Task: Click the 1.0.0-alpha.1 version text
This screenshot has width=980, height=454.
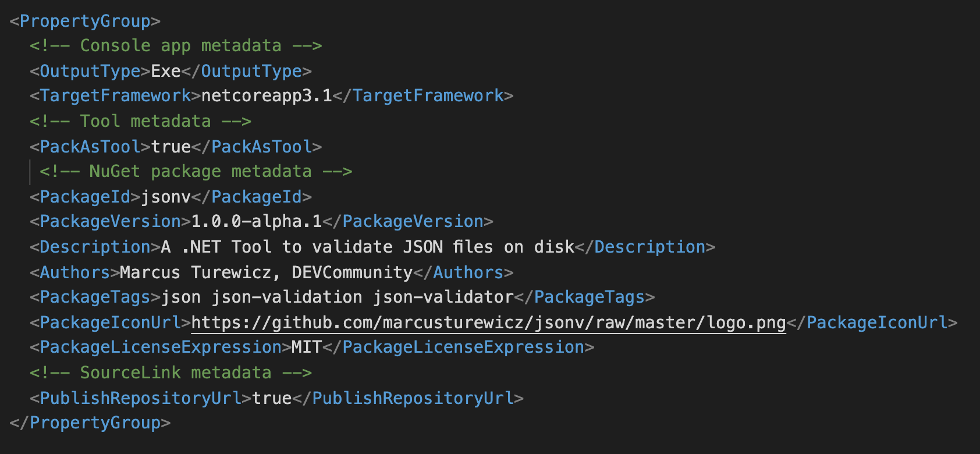Action: 257,222
